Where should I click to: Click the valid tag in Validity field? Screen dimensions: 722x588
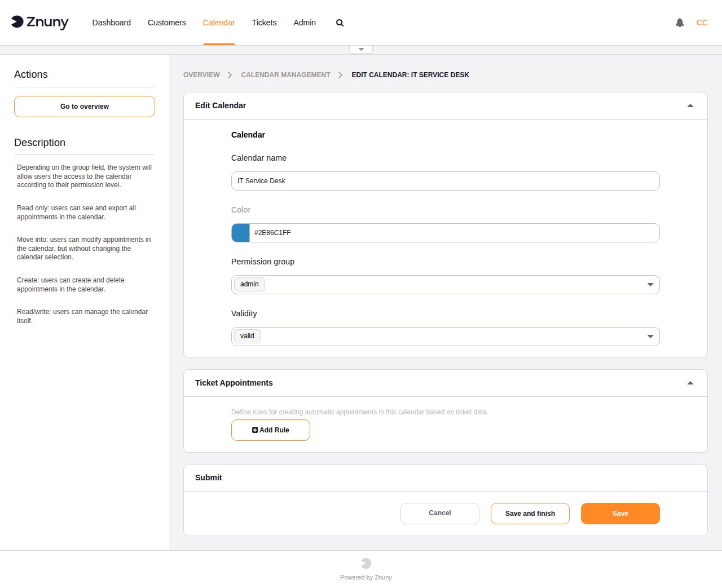pos(247,336)
